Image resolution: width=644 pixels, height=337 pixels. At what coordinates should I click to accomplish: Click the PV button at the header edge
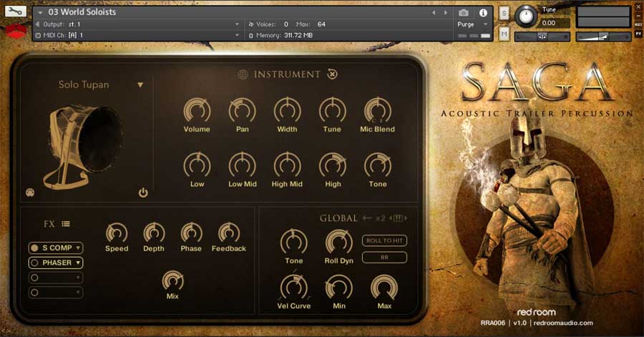pyautogui.click(x=639, y=34)
